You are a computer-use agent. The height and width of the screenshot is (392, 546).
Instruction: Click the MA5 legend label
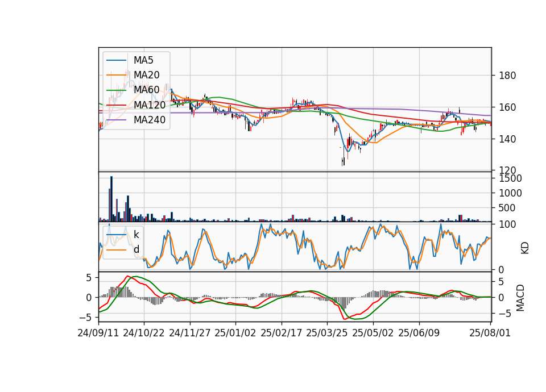click(x=143, y=60)
